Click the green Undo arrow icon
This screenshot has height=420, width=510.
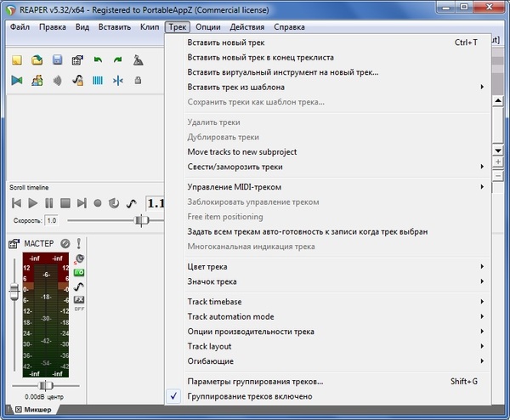[98, 60]
